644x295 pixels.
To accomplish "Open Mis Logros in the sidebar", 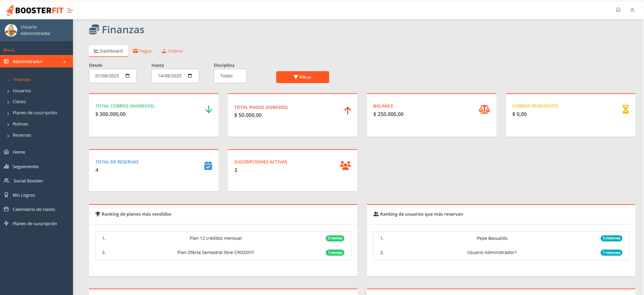I will (x=24, y=195).
